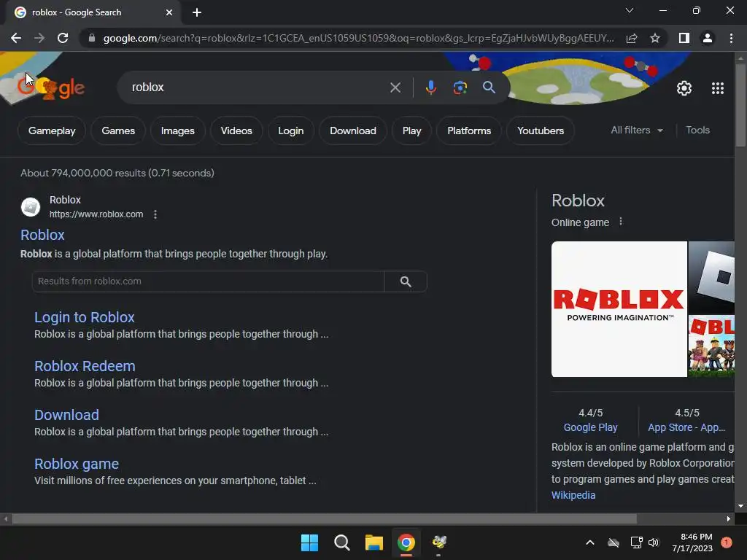The width and height of the screenshot is (747, 560).
Task: Open the Google Play rating link
Action: [x=590, y=427]
